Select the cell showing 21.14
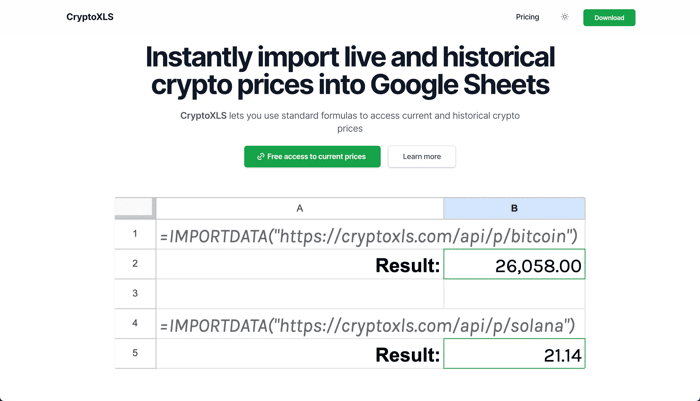 (x=514, y=354)
